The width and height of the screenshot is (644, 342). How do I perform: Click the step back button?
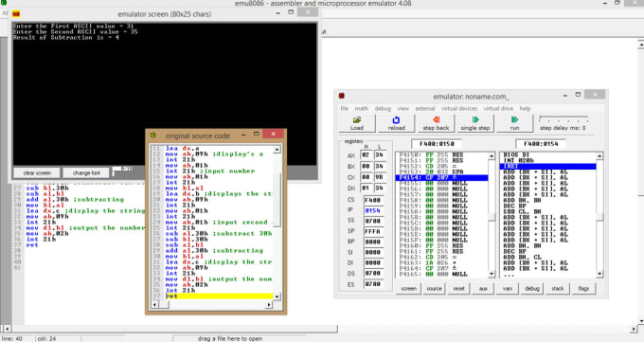point(436,123)
